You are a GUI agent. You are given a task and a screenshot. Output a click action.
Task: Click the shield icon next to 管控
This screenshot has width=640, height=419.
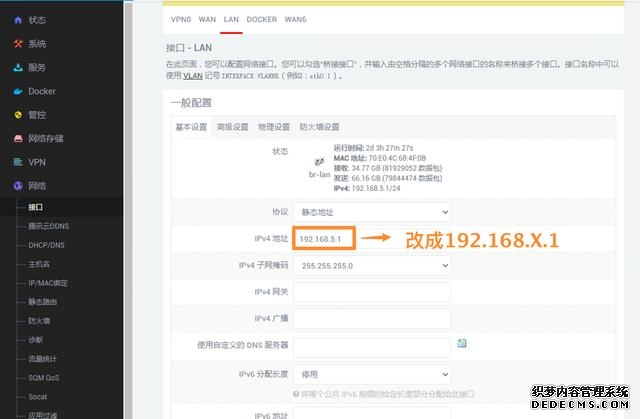pyautogui.click(x=18, y=115)
